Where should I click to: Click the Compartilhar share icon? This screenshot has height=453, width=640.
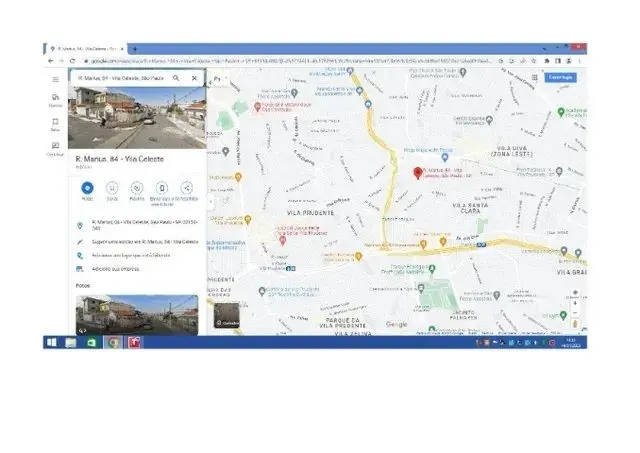point(186,188)
